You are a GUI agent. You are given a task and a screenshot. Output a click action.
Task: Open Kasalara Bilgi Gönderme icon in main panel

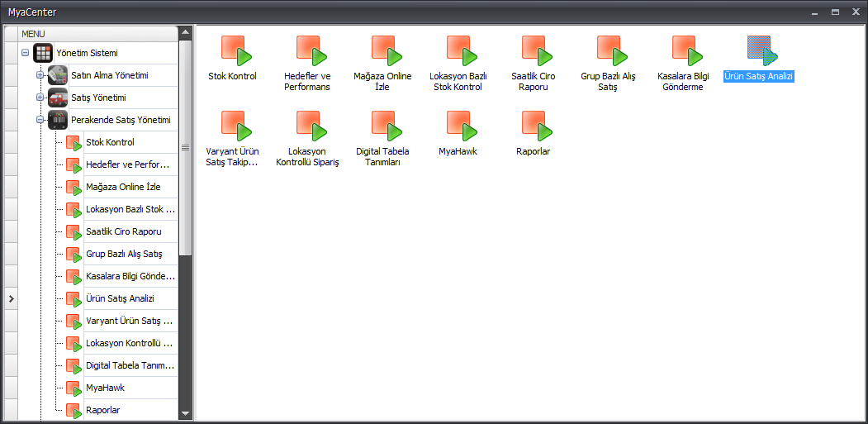(688, 50)
